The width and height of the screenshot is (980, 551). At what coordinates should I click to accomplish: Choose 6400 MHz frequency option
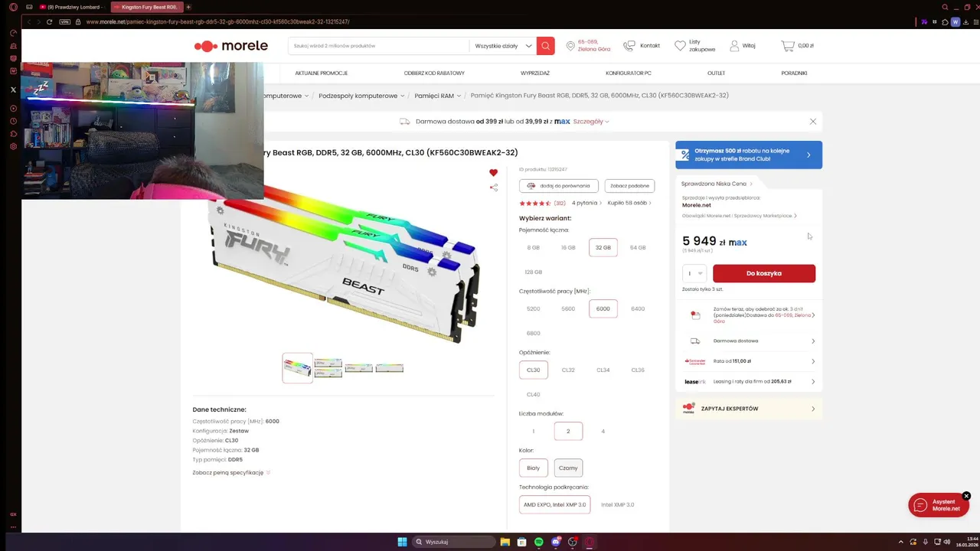pos(638,309)
